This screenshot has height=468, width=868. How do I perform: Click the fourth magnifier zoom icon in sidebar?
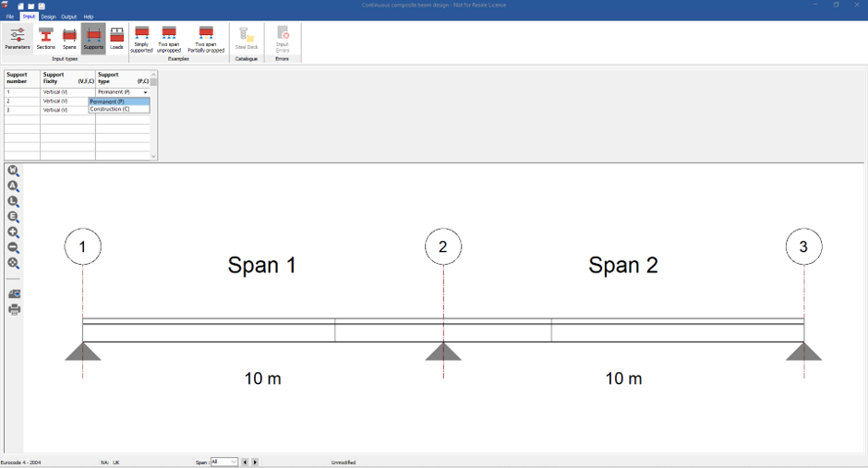pos(14,218)
